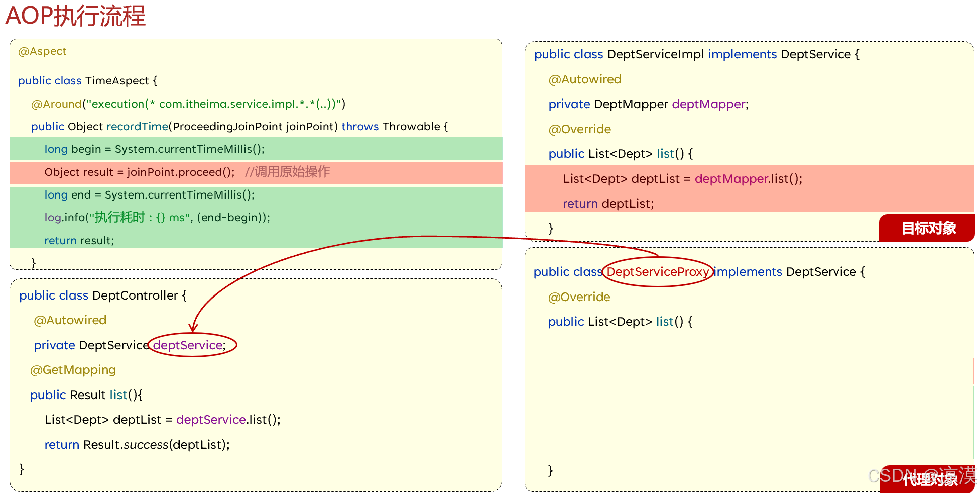Click the @Override annotation in DeptServiceProxy
980x493 pixels.
579,297
